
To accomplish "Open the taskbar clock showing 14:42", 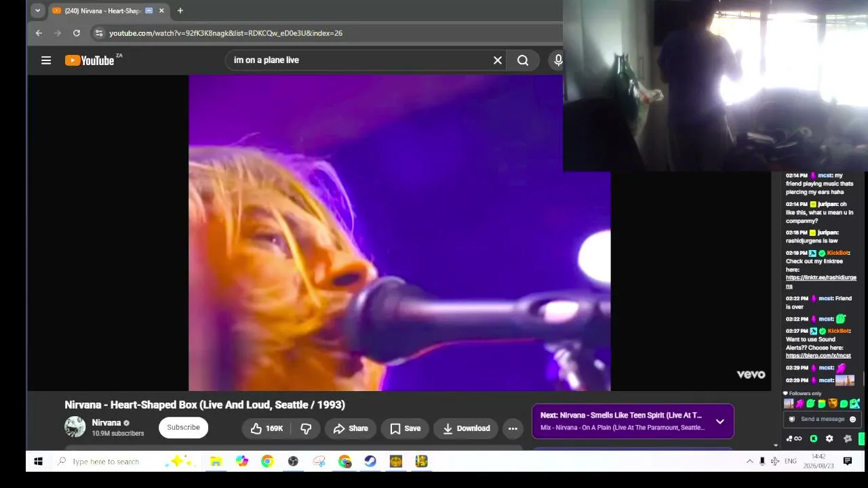I will point(818,462).
